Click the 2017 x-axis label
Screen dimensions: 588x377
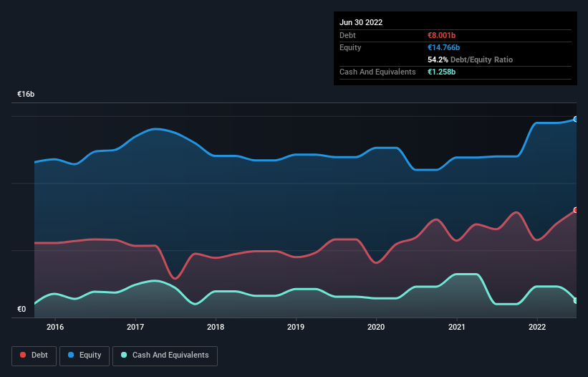click(135, 327)
